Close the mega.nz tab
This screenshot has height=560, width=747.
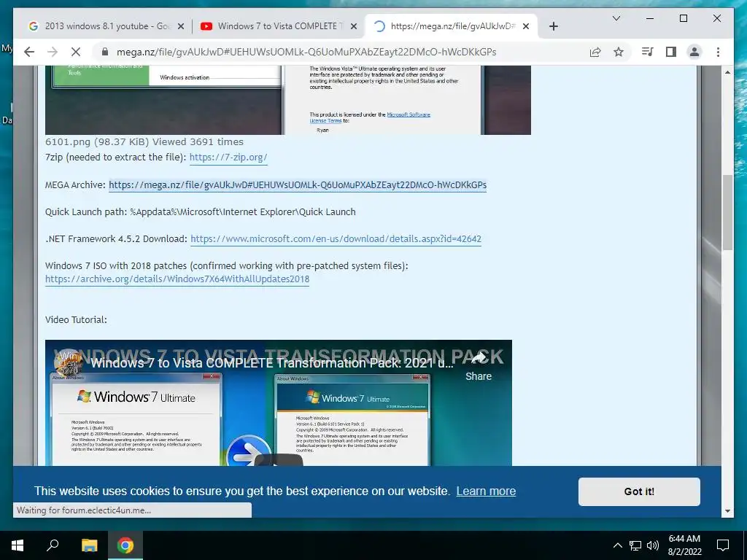pyautogui.click(x=526, y=27)
